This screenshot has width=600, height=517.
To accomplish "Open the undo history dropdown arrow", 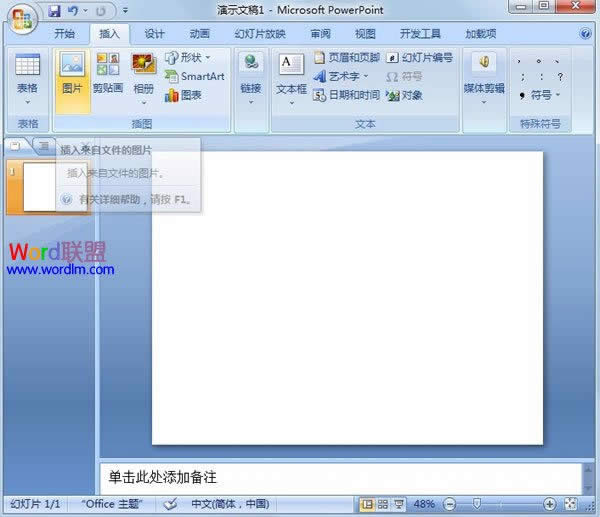I will click(85, 11).
